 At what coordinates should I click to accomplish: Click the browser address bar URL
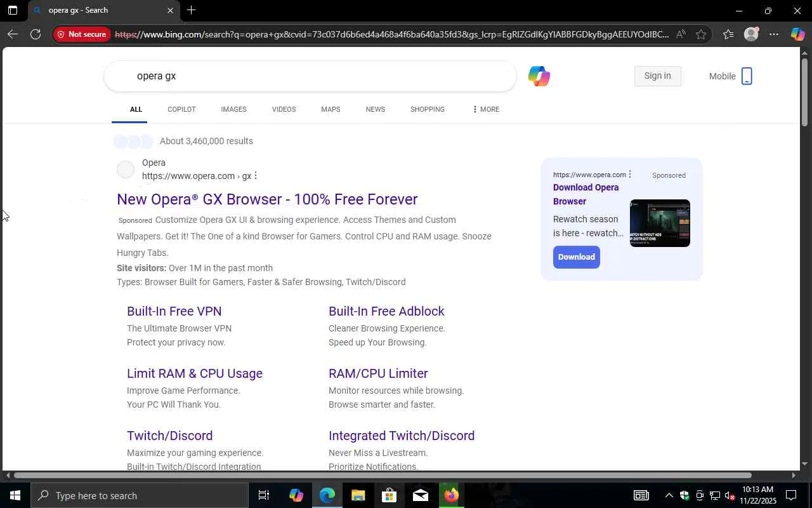click(391, 34)
